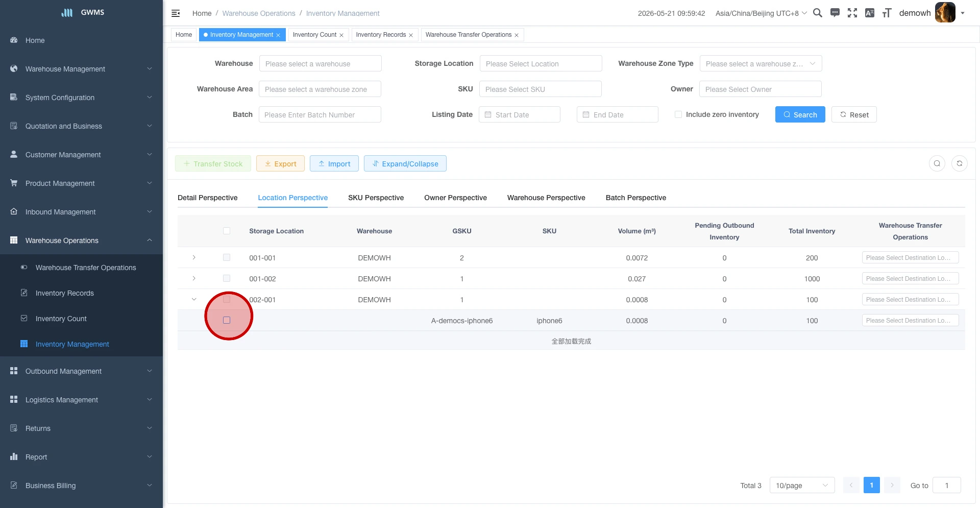
Task: Switch to Detail Perspective tab
Action: [207, 198]
